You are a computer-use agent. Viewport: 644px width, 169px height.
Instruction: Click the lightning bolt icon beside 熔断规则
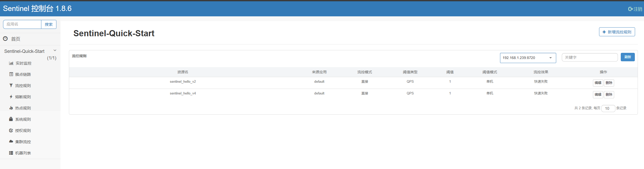tap(11, 97)
